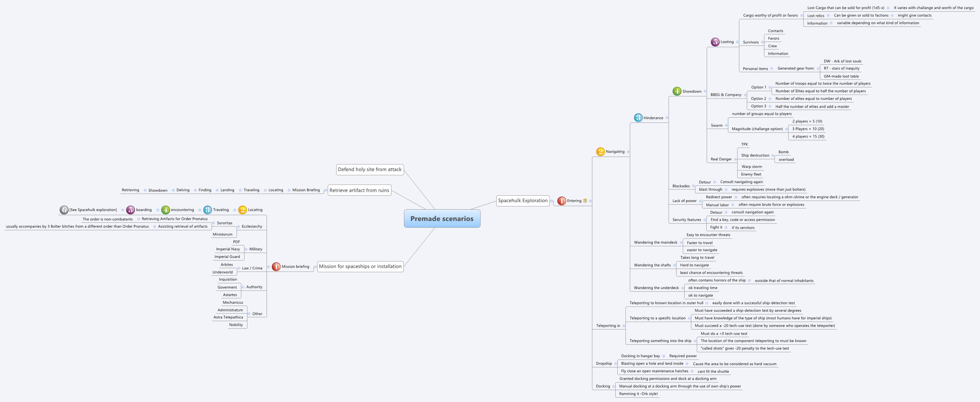
Task: Click the blue priority 3 icon on Hinderance
Action: coord(638,118)
